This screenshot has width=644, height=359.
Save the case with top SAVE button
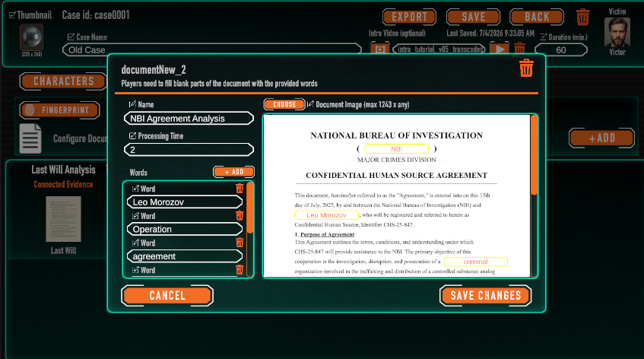pos(473,17)
